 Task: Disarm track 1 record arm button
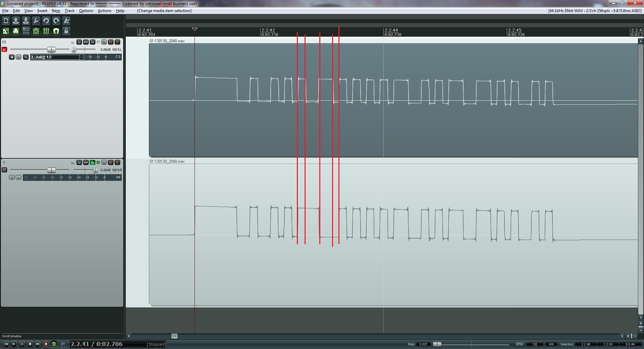click(x=4, y=50)
